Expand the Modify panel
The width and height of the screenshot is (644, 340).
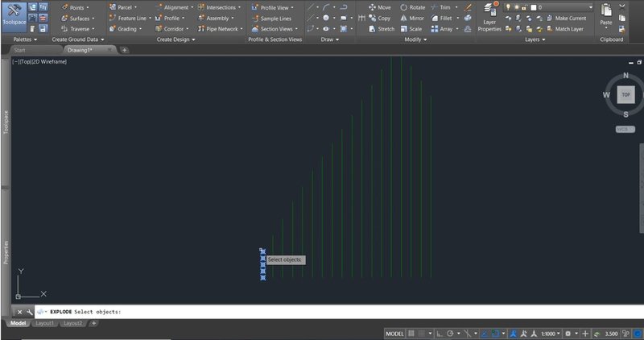pyautogui.click(x=415, y=39)
